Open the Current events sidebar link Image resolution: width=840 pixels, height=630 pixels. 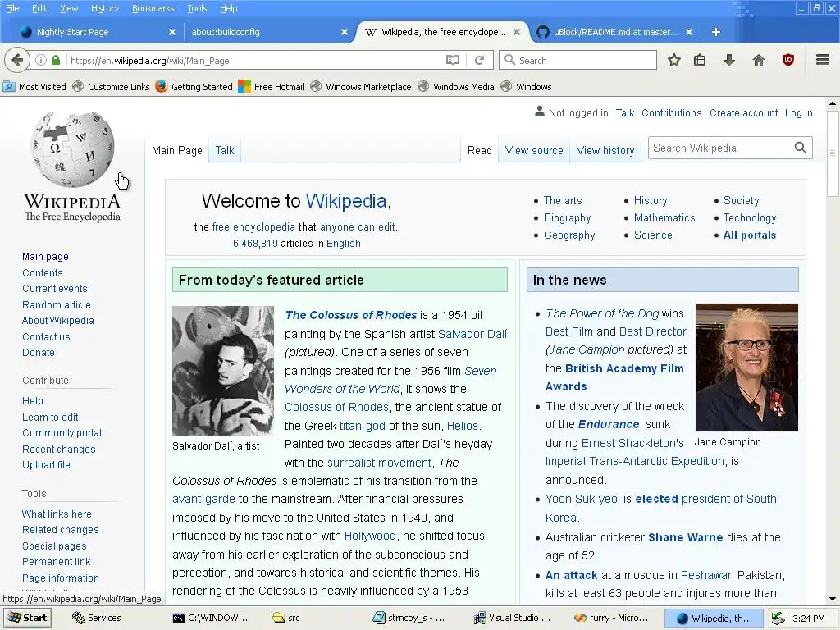point(55,288)
